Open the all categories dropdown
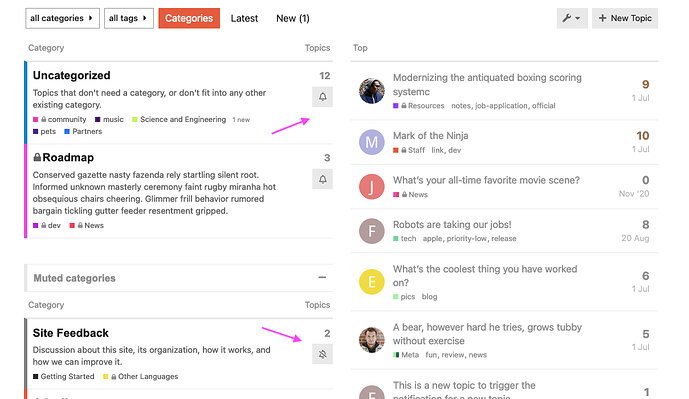The height and width of the screenshot is (399, 689). (x=62, y=18)
